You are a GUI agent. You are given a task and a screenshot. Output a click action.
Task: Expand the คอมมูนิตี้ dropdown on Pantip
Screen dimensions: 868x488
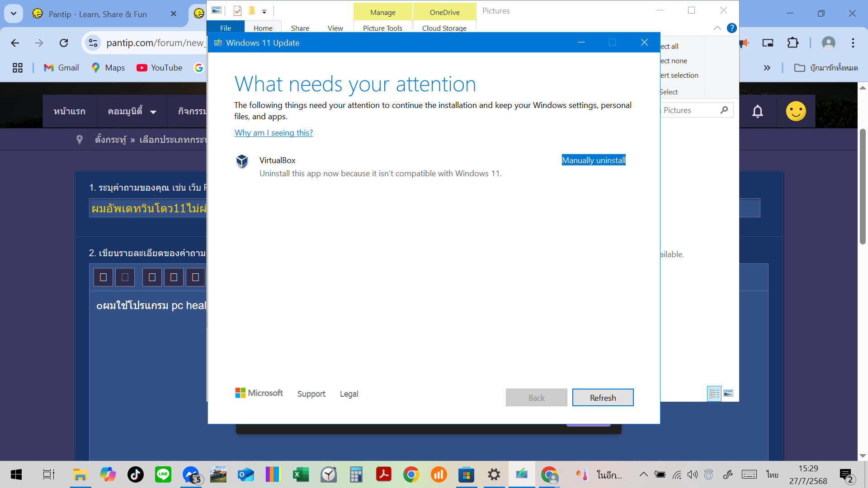pyautogui.click(x=132, y=111)
